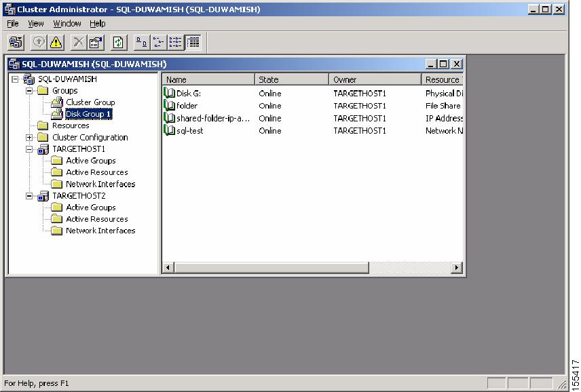Select Active Resources under TARGETHOST1
Viewport: 581px width, 392px height.
click(x=96, y=172)
